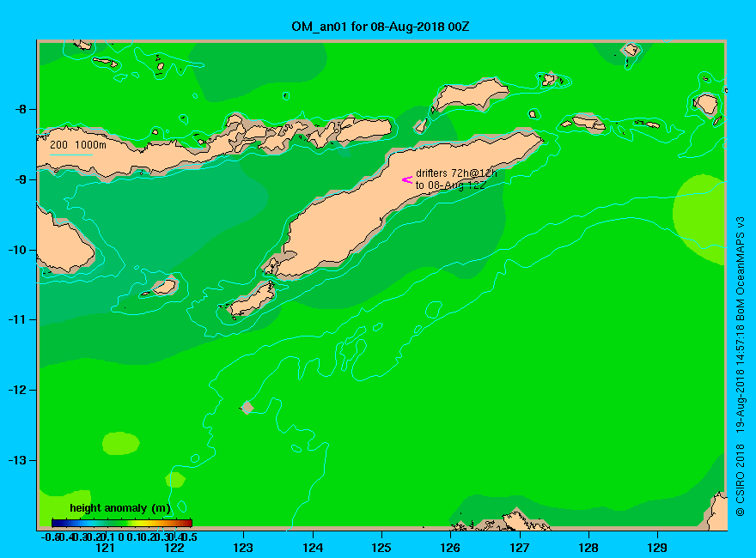The width and height of the screenshot is (756, 558).
Task: Click the height anomaly color scale bar
Action: point(122,523)
